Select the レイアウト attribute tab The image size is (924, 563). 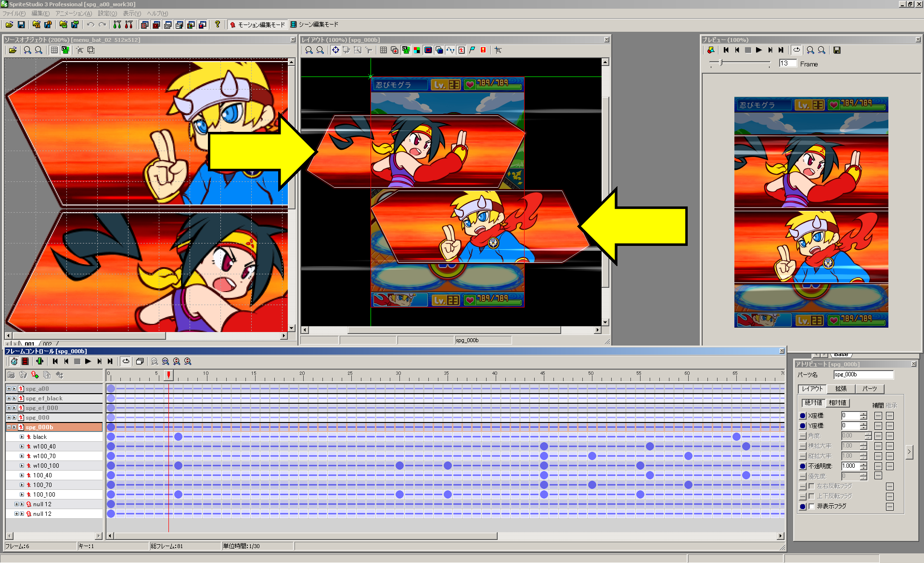click(812, 389)
